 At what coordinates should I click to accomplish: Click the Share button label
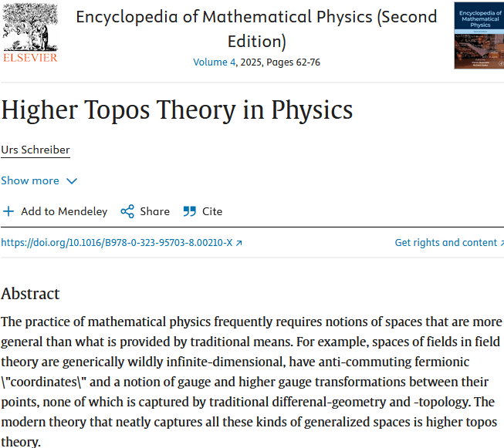coord(154,211)
